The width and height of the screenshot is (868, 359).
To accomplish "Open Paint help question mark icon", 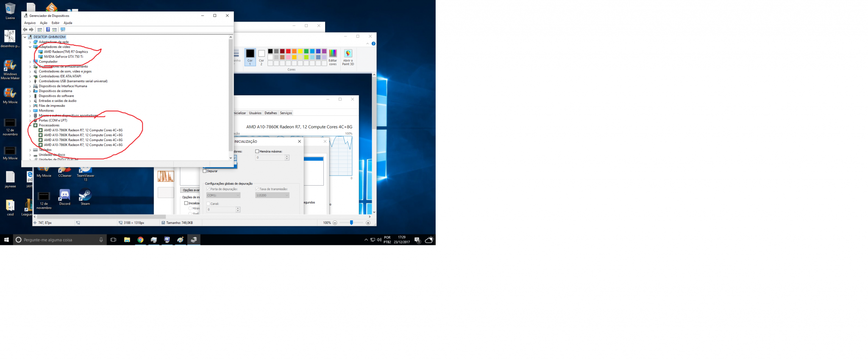I will click(373, 44).
